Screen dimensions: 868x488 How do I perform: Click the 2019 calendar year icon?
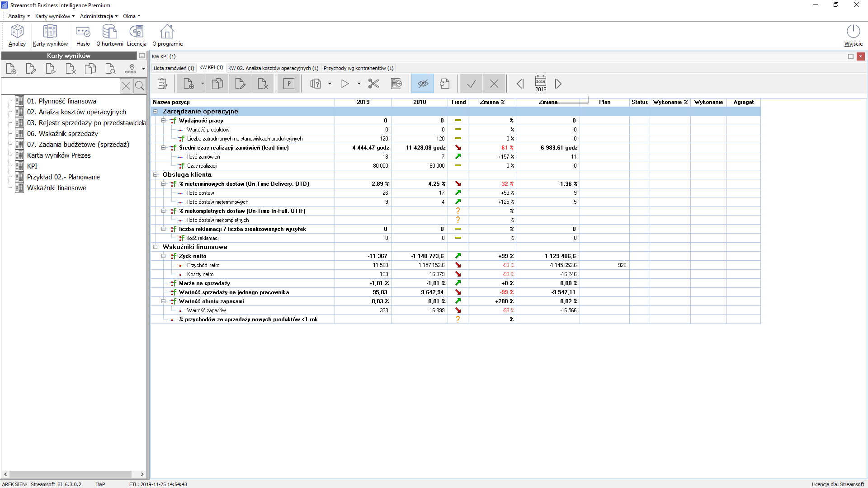pyautogui.click(x=541, y=84)
